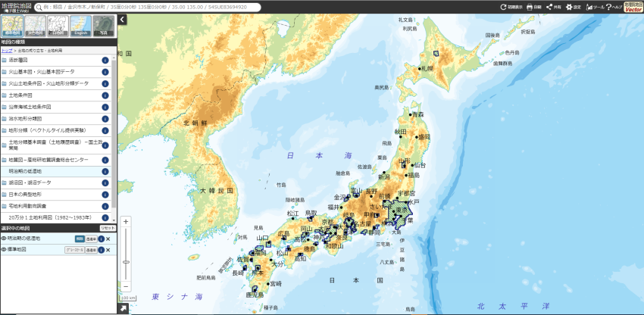This screenshot has width=644, height=315.
Task: Open ヘルプ help
Action: tap(614, 7)
